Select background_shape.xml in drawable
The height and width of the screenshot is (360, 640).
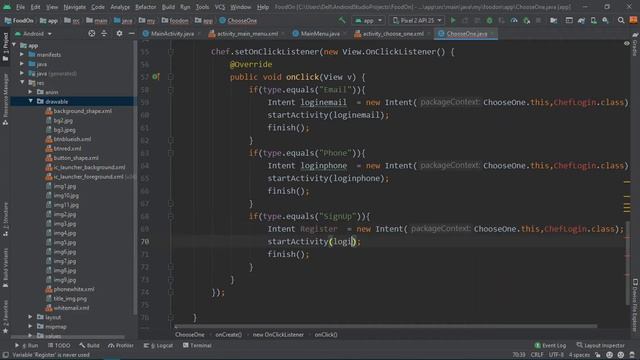click(x=82, y=111)
